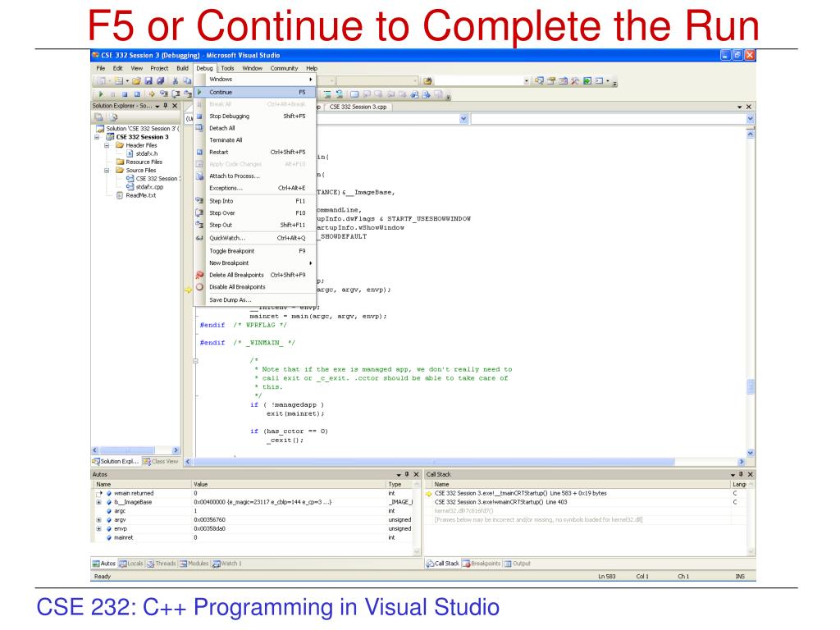The image size is (840, 630).
Task: Click the editor horizontal scrollbar thumb
Action: pyautogui.click(x=433, y=462)
